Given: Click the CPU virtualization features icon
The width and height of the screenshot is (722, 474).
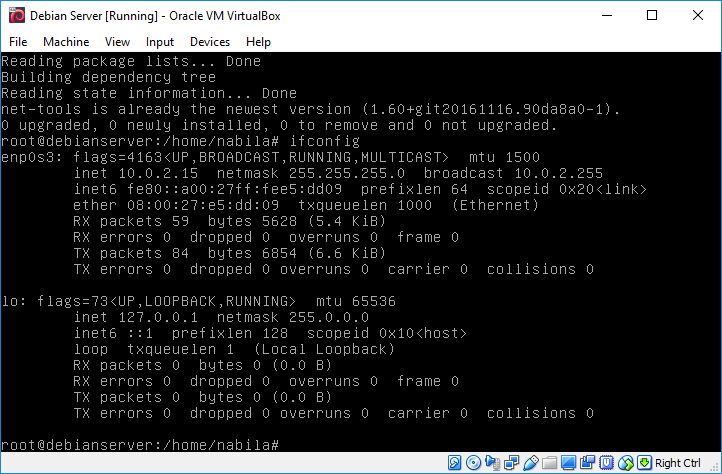Looking at the screenshot, I should coord(606,462).
